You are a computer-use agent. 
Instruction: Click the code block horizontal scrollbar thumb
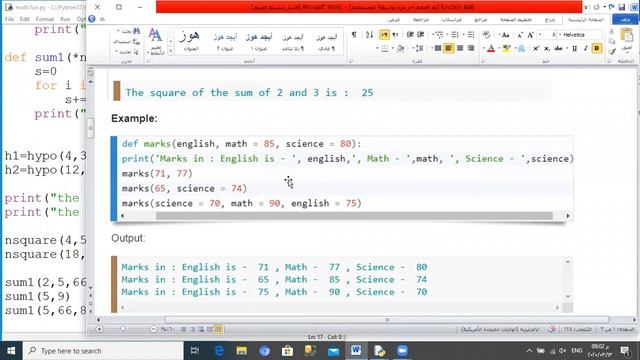tap(354, 216)
